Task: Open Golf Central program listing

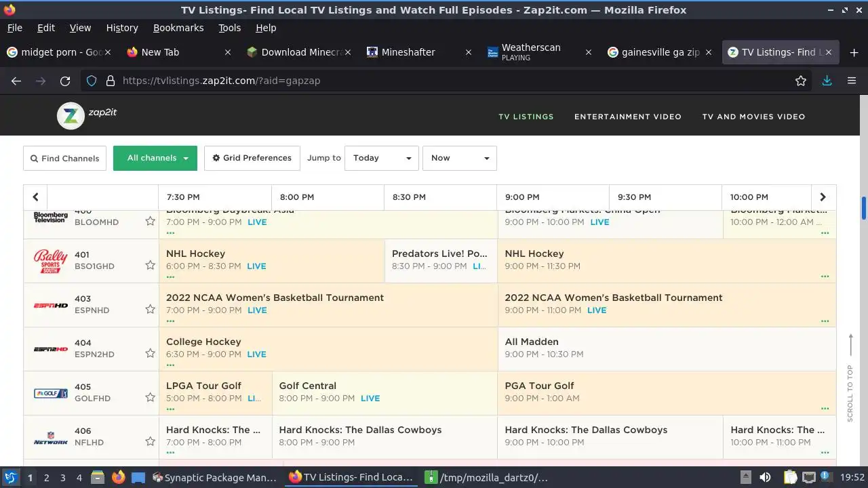Action: [384, 393]
